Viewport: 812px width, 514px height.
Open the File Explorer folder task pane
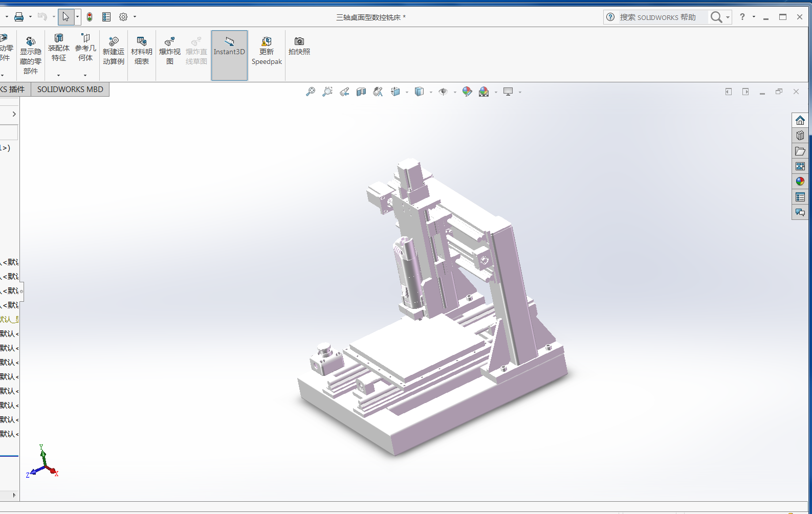click(800, 151)
